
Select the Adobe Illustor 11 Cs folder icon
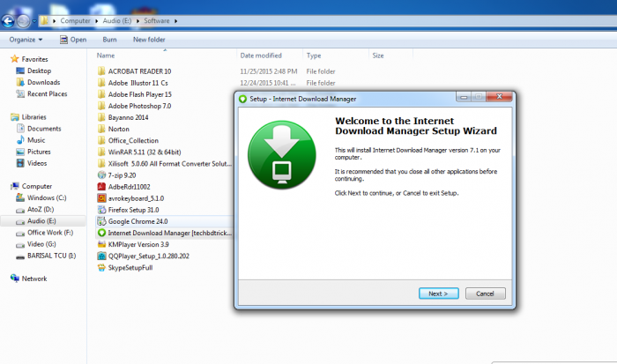101,83
